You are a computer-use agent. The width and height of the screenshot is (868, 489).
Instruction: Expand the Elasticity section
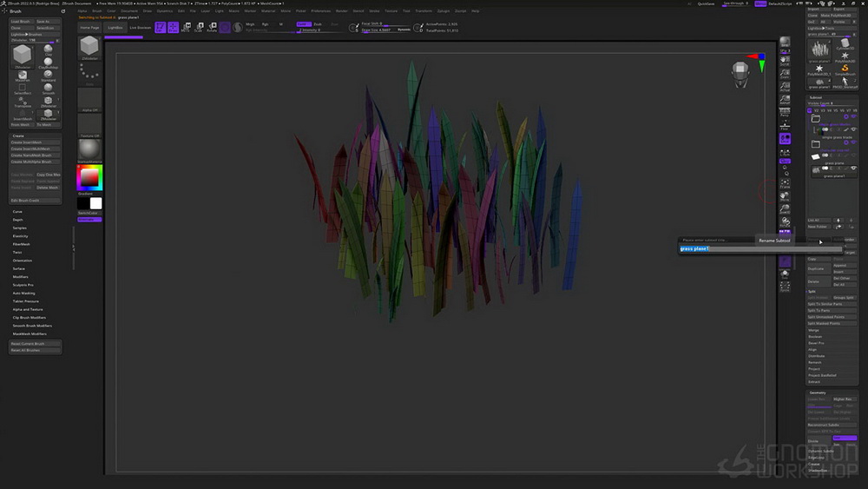(21, 236)
